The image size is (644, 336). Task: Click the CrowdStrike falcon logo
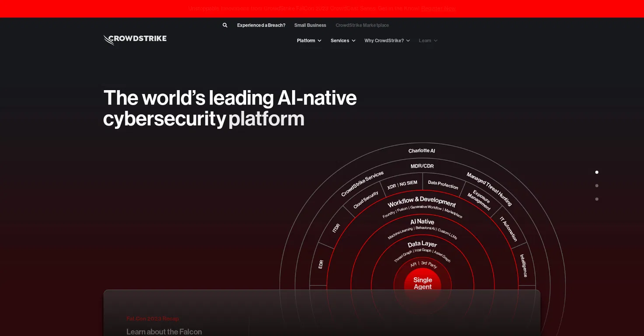[x=135, y=40]
